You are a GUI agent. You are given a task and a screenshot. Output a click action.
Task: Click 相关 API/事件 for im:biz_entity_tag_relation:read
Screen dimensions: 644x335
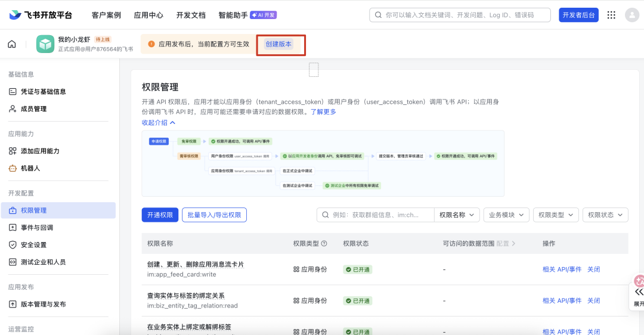tap(562, 300)
